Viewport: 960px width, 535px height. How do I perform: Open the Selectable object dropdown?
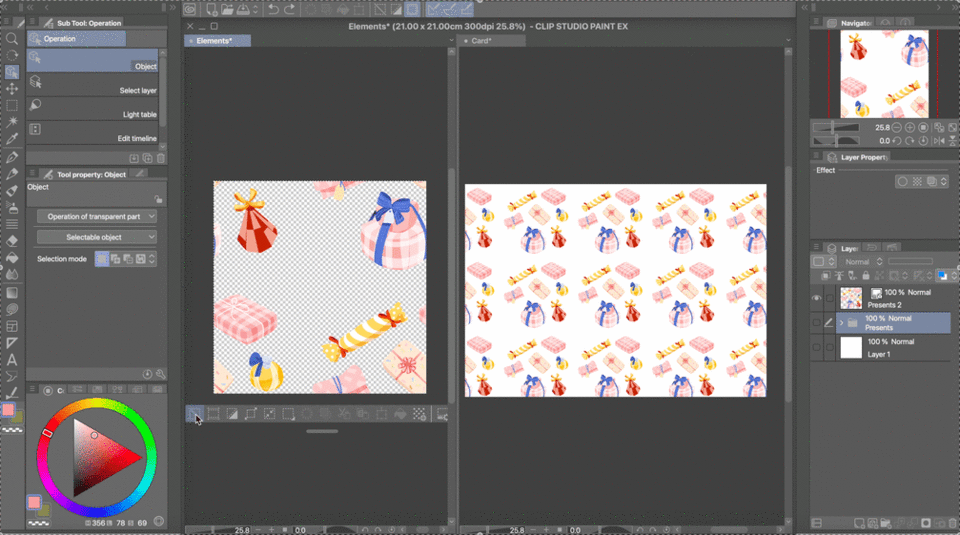(x=97, y=237)
